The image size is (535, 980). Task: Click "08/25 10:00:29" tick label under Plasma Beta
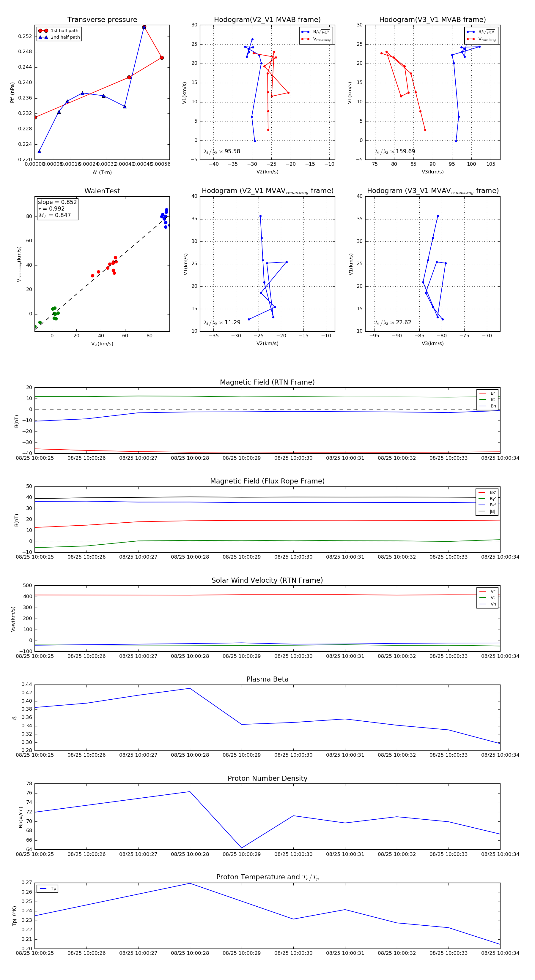click(x=241, y=755)
